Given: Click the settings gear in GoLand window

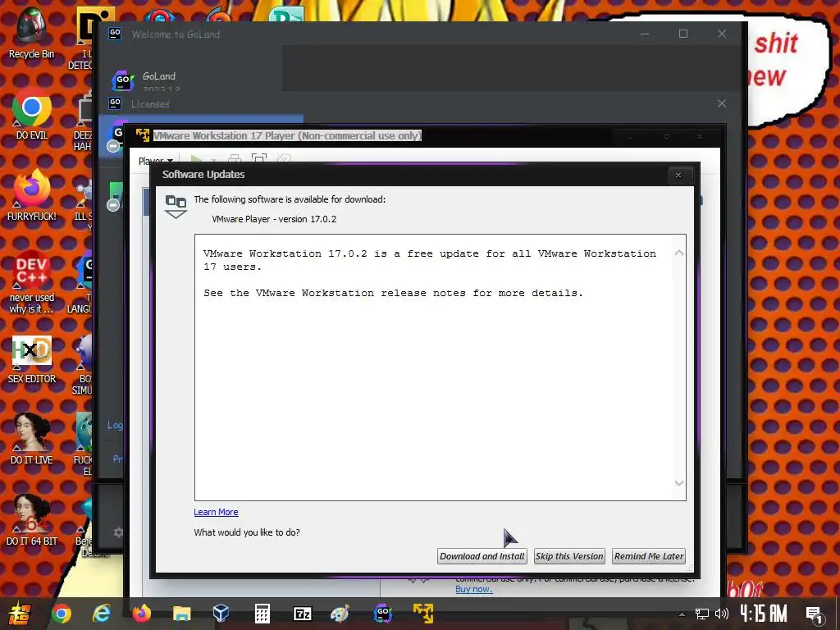Looking at the screenshot, I should tap(118, 532).
